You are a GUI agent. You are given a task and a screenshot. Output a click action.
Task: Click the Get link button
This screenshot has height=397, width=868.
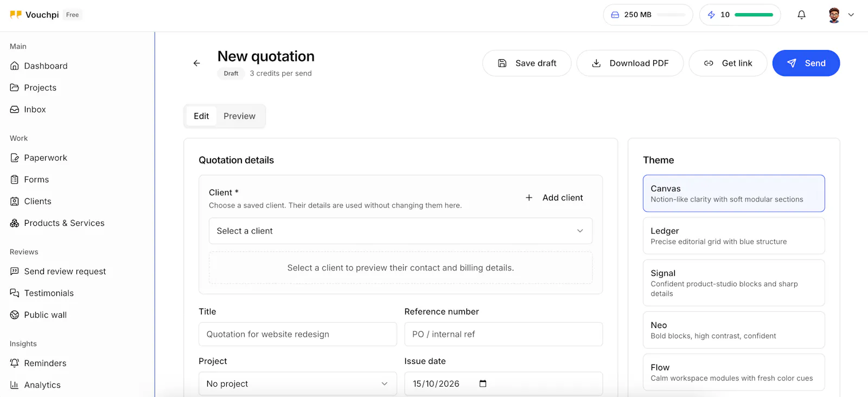tap(728, 63)
